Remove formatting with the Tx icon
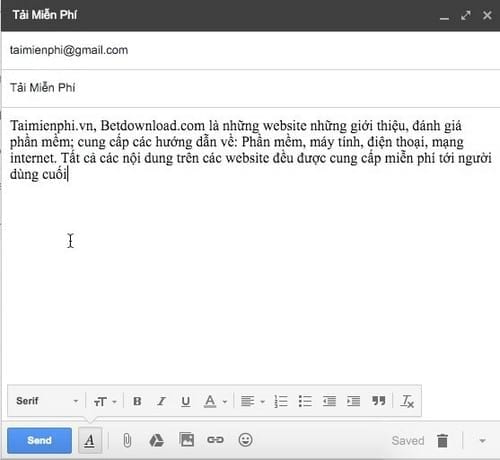Screen dimensions: 500x460 pyautogui.click(x=407, y=401)
